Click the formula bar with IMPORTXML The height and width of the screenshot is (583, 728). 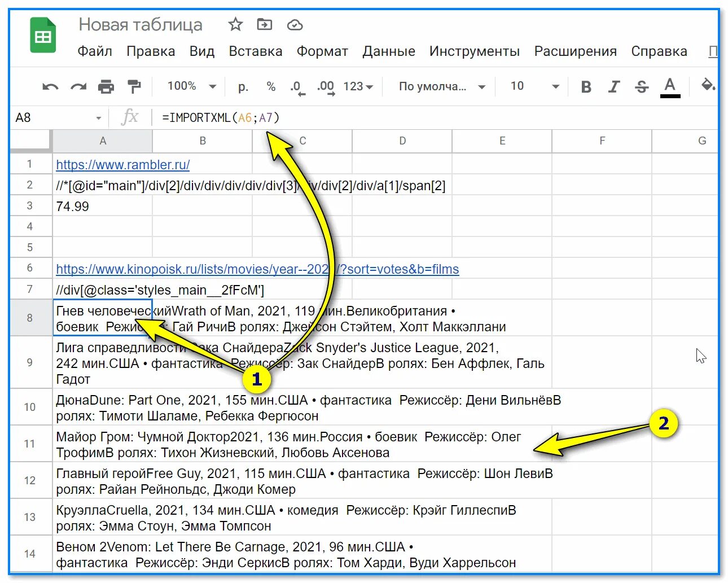[x=435, y=118]
